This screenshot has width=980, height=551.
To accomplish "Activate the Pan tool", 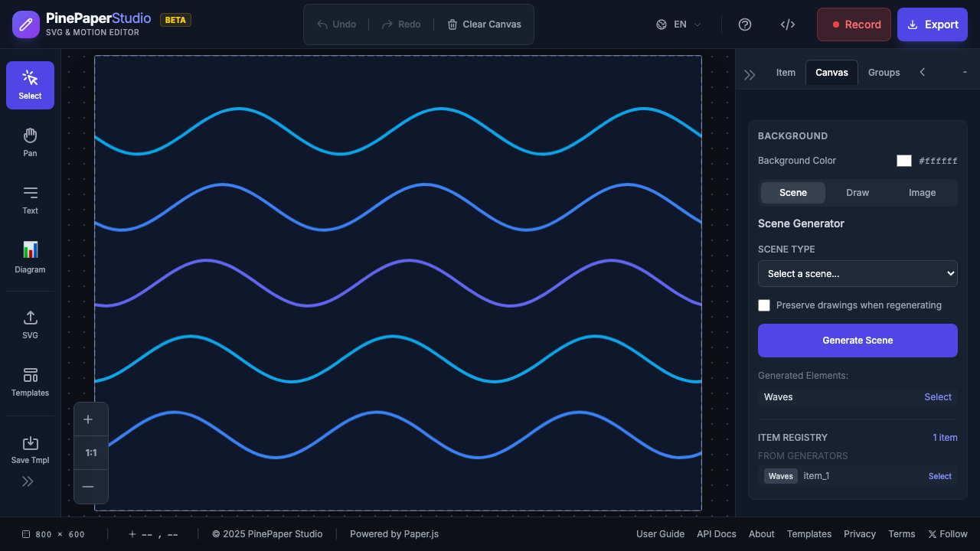I will pos(30,141).
